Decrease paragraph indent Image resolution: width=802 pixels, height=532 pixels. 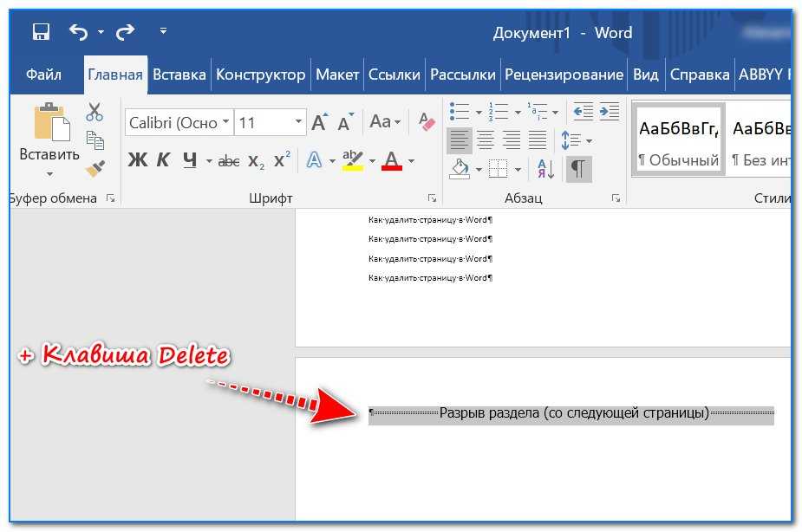584,112
